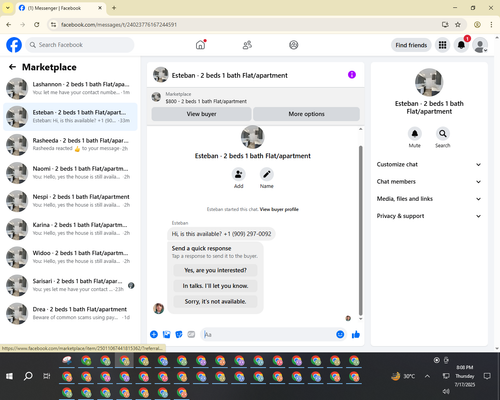The image size is (500, 400).
Task: Open the Sarisari conversation
Action: coord(70,285)
